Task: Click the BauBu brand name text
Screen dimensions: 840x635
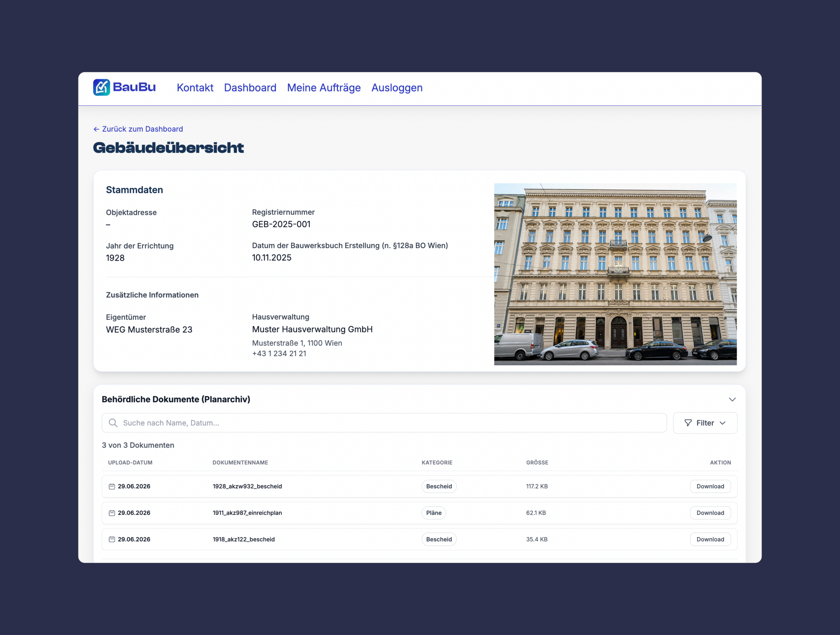Action: click(134, 87)
